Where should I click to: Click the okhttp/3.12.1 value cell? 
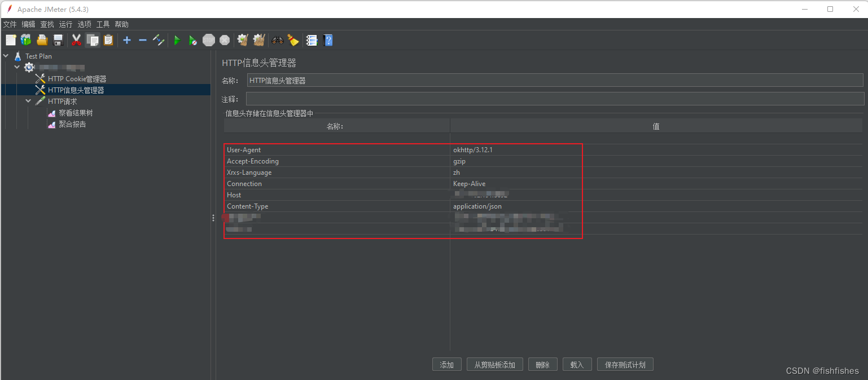coord(656,150)
